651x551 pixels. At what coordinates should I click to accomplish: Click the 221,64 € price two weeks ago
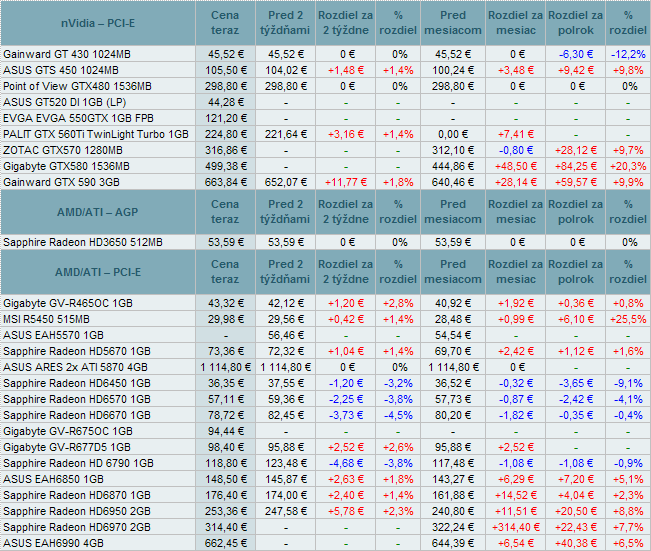coord(286,135)
